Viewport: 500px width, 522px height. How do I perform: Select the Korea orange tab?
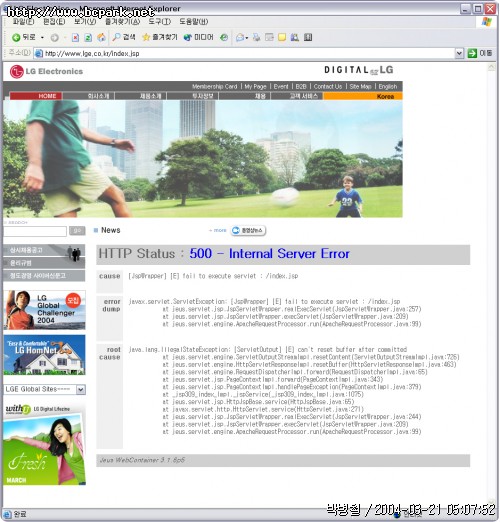[x=363, y=96]
